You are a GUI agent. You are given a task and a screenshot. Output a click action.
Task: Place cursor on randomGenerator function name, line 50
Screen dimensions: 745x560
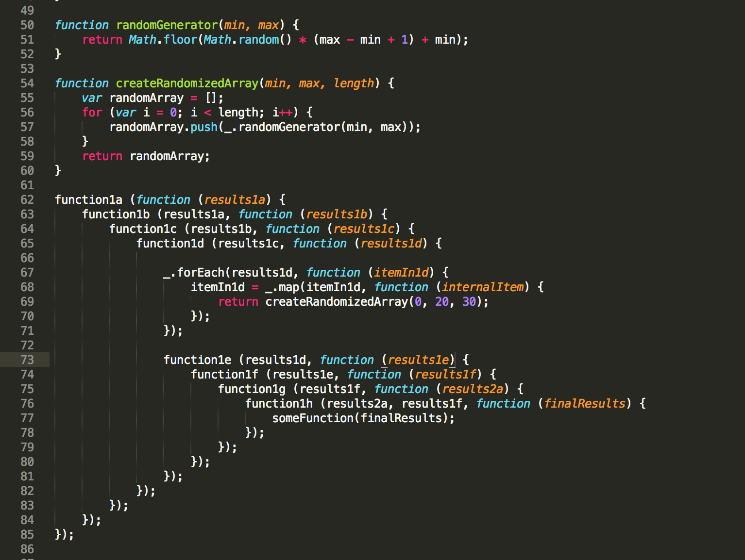167,25
